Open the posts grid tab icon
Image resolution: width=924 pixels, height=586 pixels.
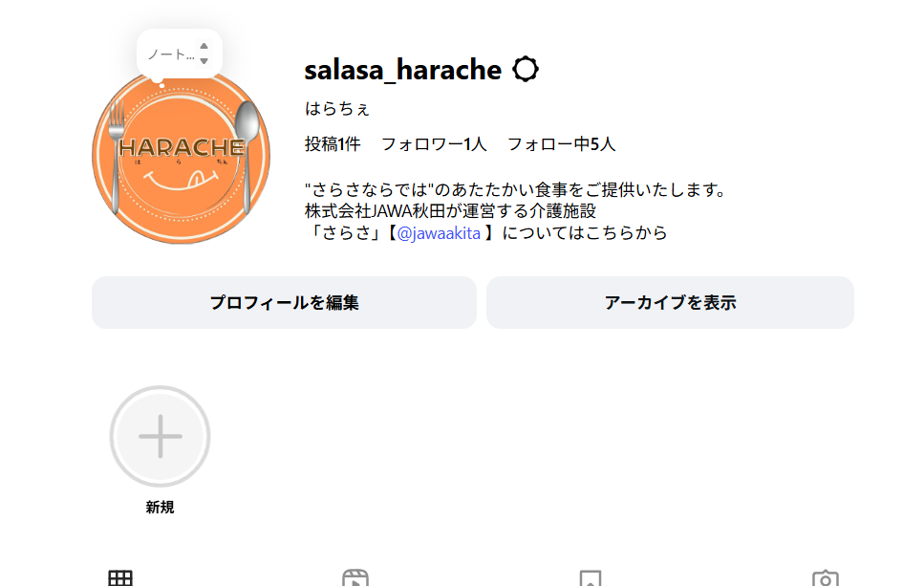120,577
